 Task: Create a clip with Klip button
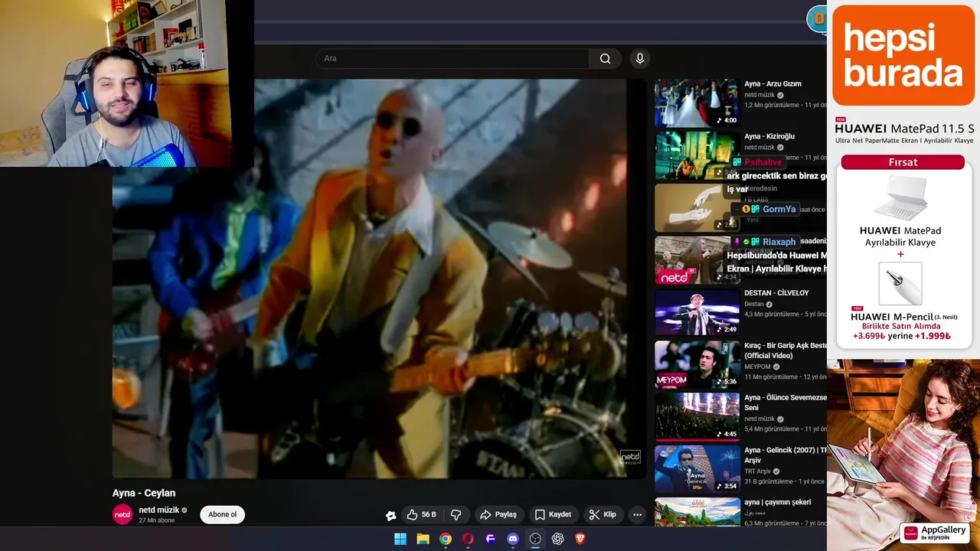[603, 515]
